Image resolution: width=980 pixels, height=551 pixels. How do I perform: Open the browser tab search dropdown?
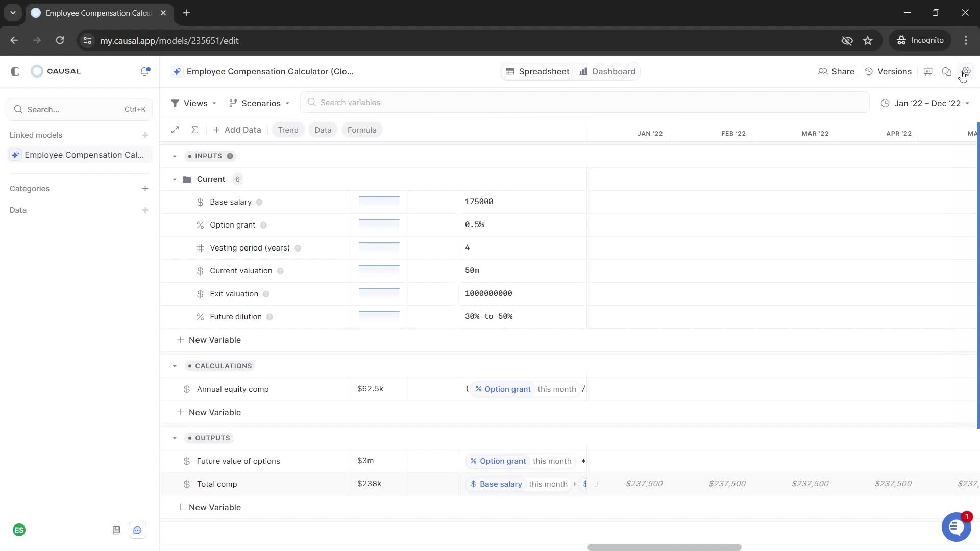point(13,13)
